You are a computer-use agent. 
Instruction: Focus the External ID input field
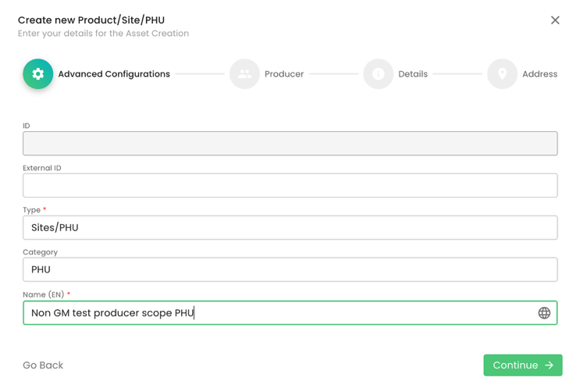tap(290, 186)
